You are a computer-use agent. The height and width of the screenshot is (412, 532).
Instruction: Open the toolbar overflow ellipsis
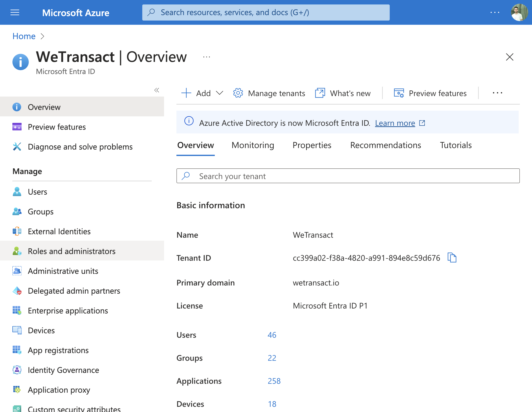pos(497,93)
